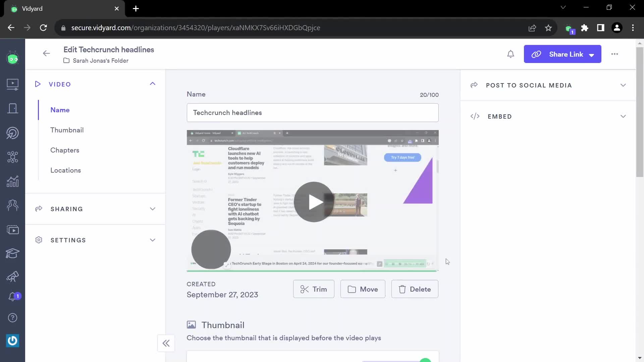Screen dimensions: 644x362
Task: Click the header notification bell icon
Action: click(x=511, y=54)
